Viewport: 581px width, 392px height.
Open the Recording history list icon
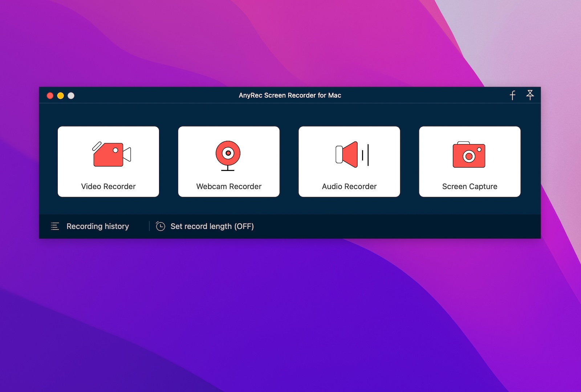click(x=54, y=226)
